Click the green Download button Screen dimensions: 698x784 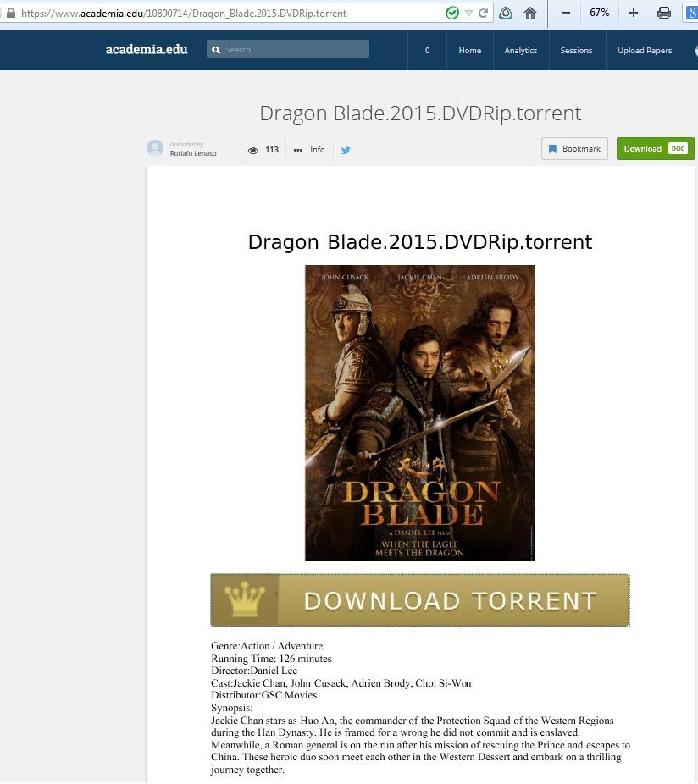[656, 148]
